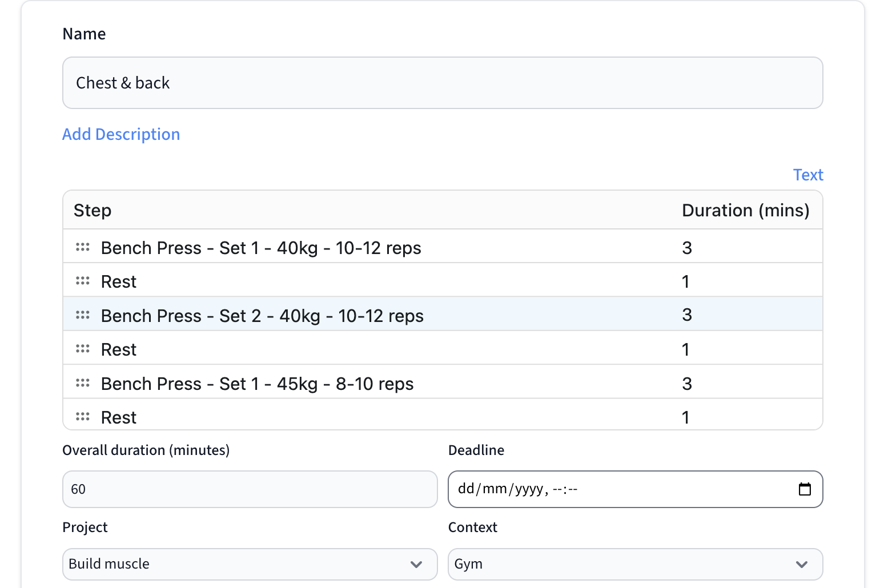
Task: Switch to the Text view of the steps
Action: (x=808, y=175)
